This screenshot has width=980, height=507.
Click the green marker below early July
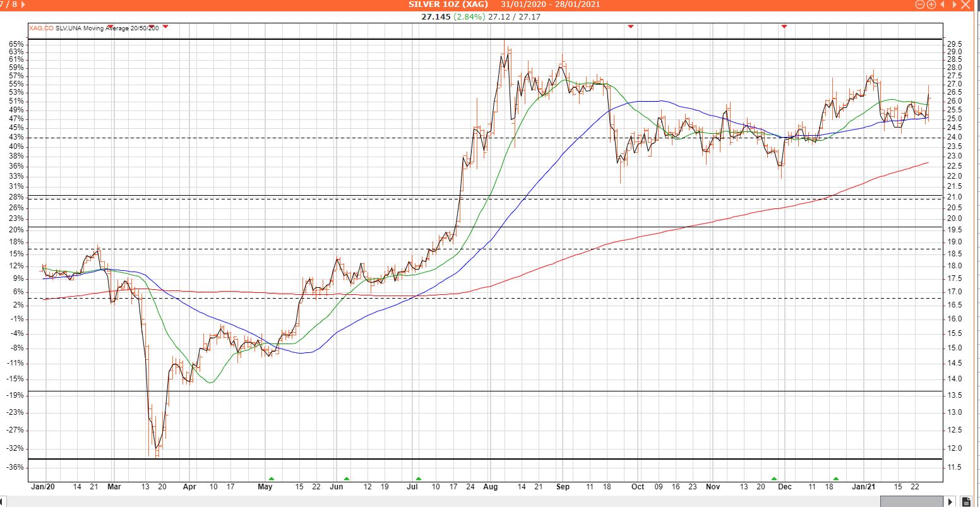point(418,479)
